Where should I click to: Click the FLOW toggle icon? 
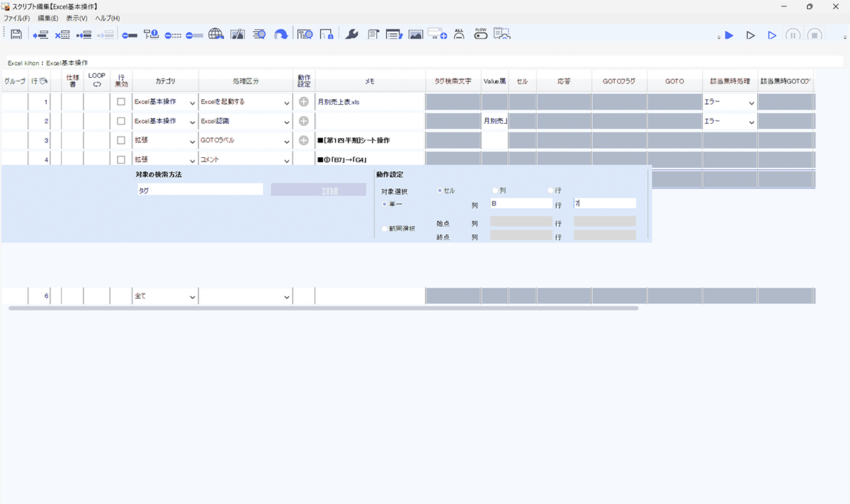[481, 33]
